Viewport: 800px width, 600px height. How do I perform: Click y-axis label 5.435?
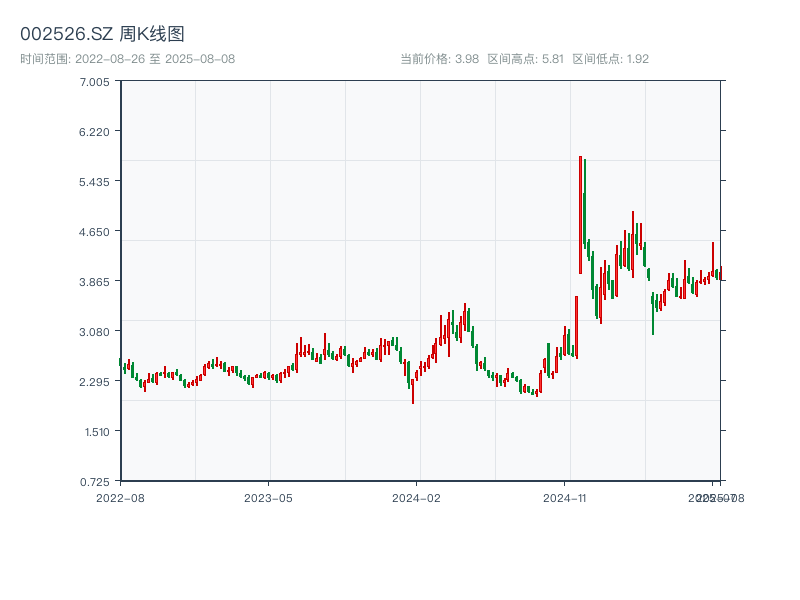point(94,182)
